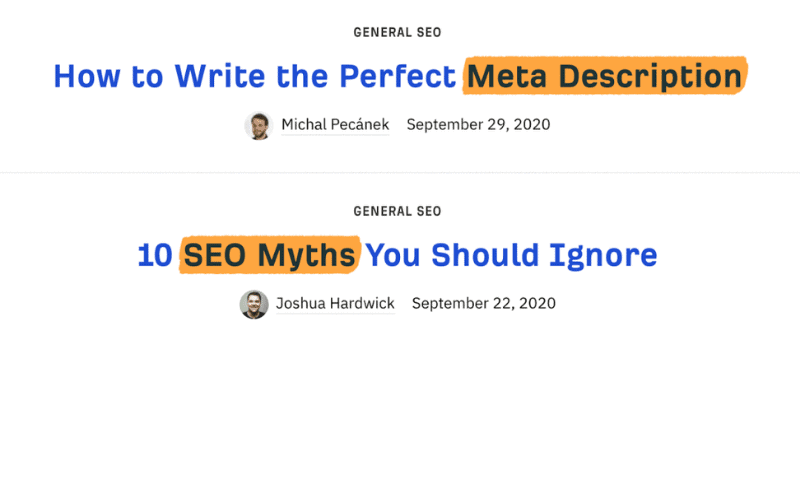Screen dimensions: 800x500
Task: Open Michal Pecánek's author page link
Action: [x=335, y=124]
